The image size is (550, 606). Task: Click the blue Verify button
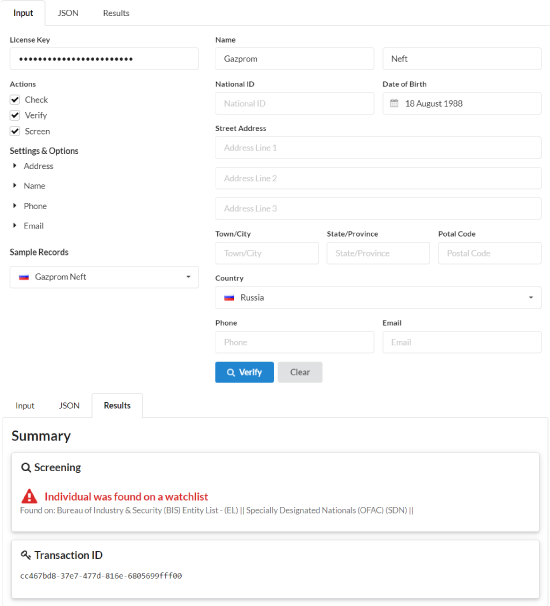click(x=244, y=372)
